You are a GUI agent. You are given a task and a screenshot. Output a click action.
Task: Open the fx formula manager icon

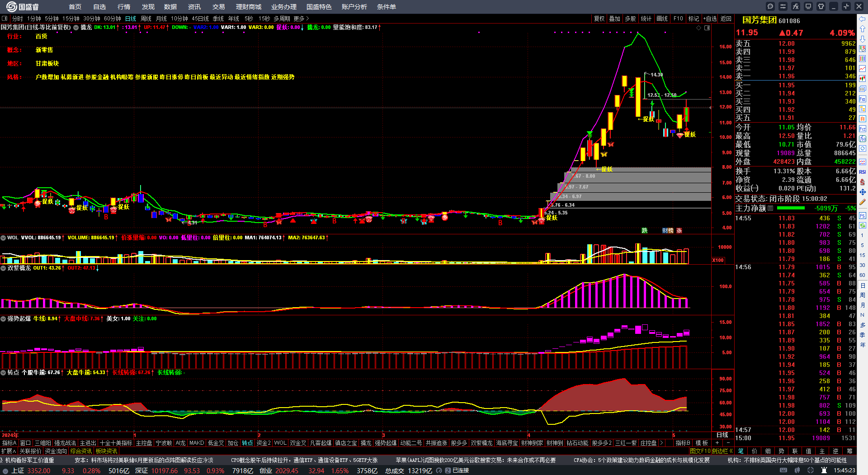click(x=796, y=6)
